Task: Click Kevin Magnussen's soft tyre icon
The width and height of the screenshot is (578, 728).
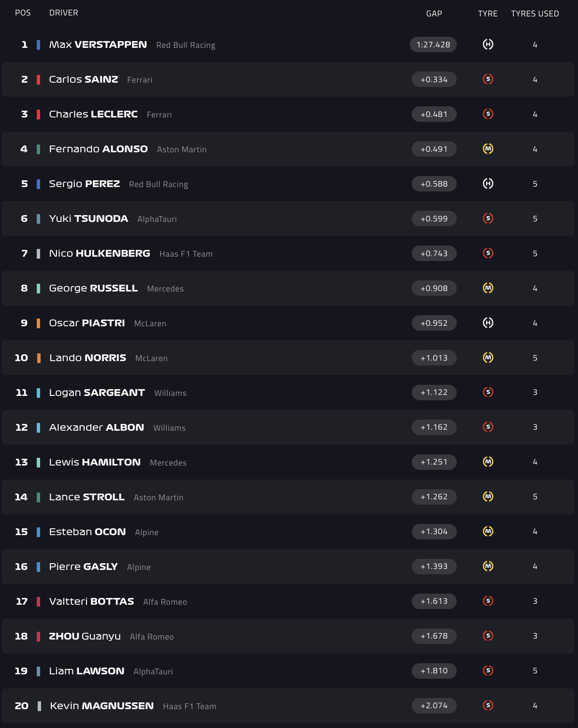Action: point(488,705)
